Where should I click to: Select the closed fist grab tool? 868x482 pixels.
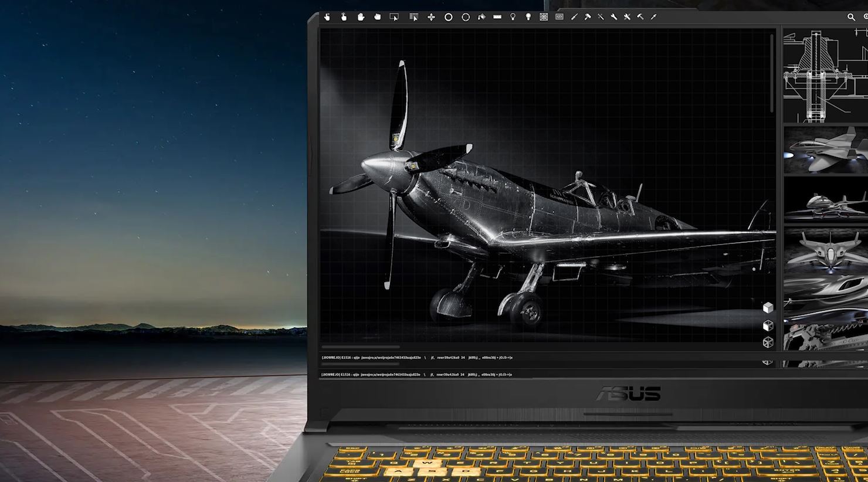[377, 17]
